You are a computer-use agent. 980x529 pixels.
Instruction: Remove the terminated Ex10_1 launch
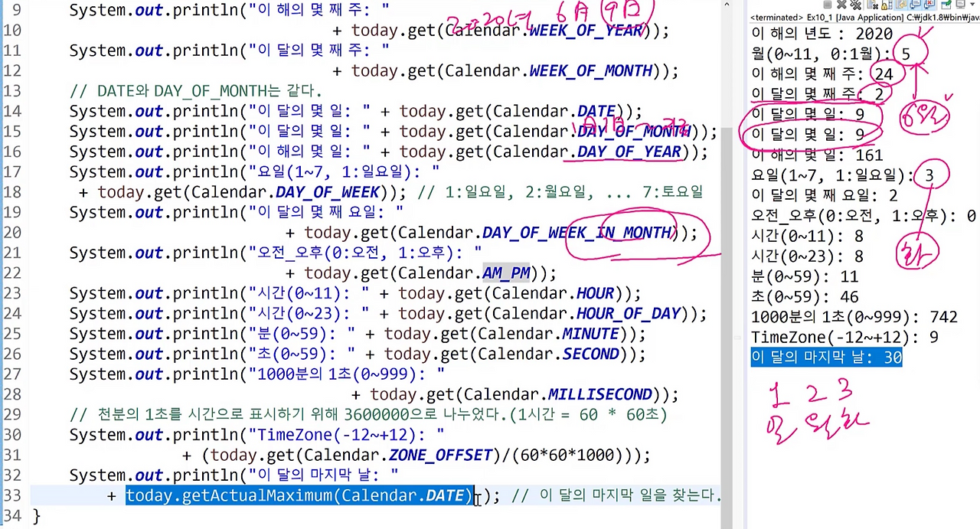pos(841,5)
